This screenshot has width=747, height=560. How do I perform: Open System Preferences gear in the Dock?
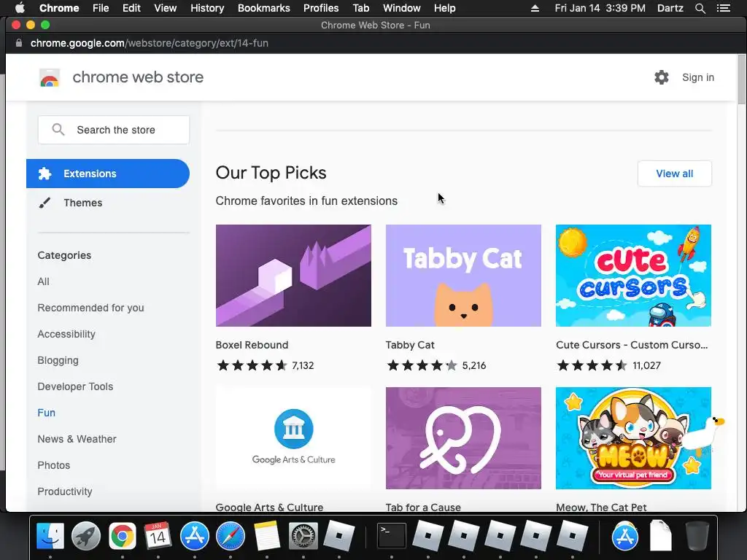(303, 536)
